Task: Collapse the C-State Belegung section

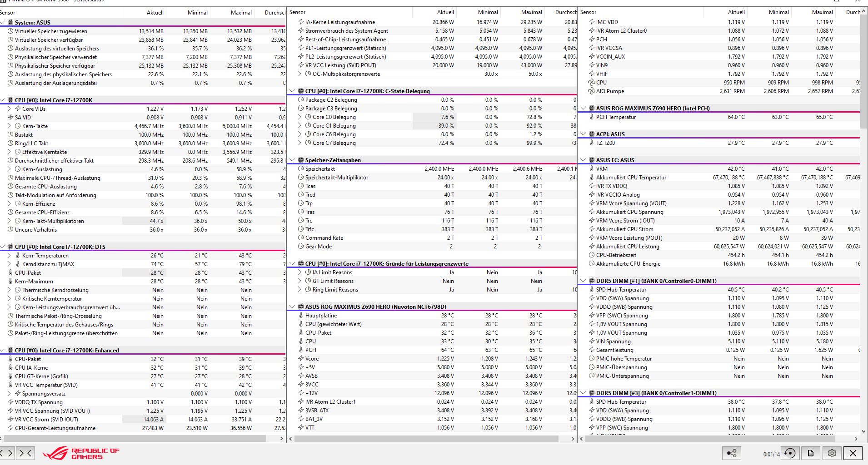Action: pos(292,91)
